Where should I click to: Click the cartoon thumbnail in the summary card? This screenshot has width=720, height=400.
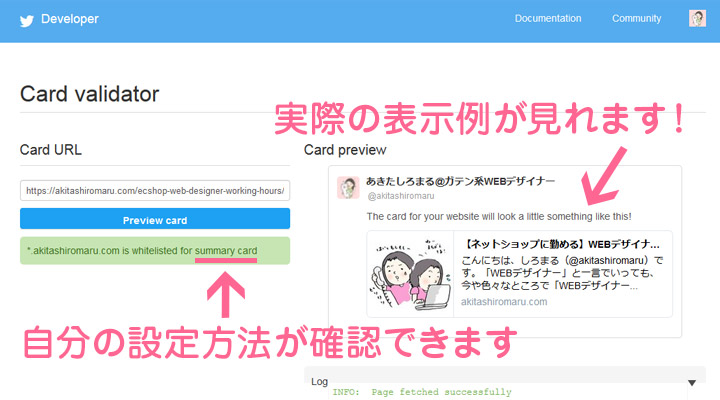click(x=410, y=274)
